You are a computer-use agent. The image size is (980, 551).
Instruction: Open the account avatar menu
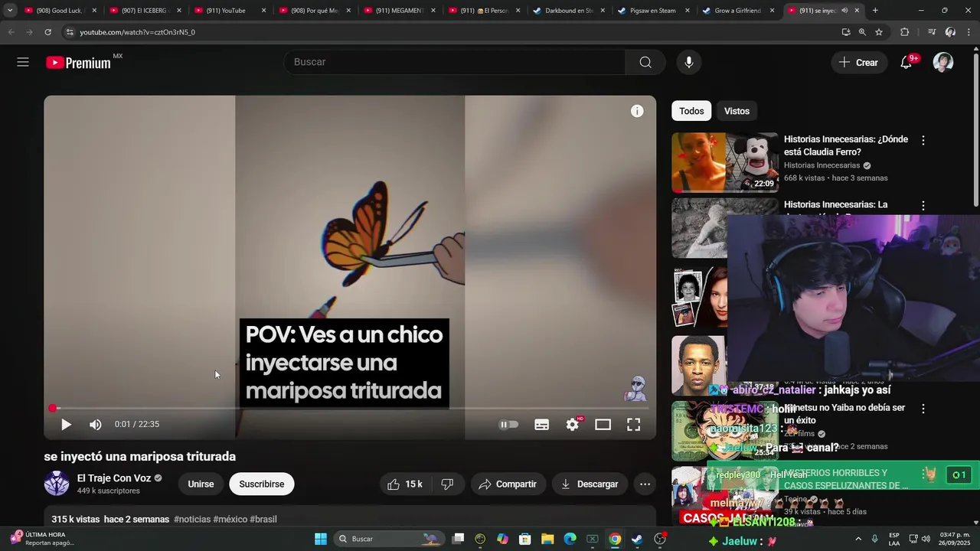coord(943,62)
